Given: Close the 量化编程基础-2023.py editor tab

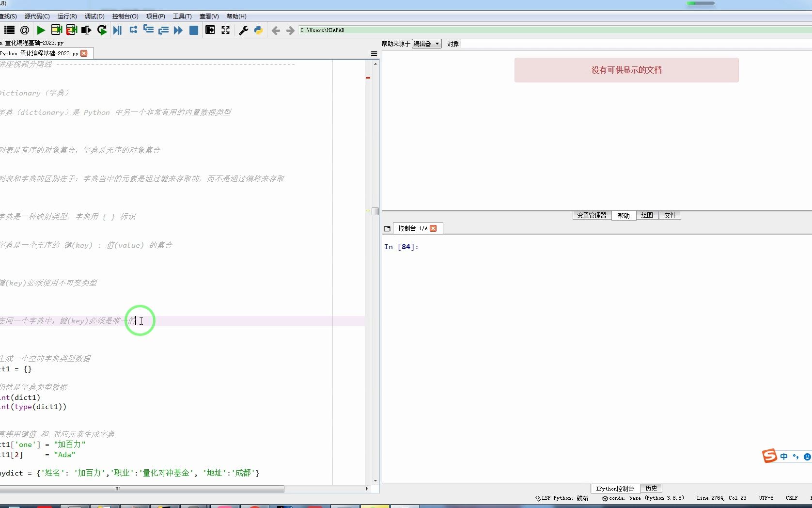Looking at the screenshot, I should point(84,53).
